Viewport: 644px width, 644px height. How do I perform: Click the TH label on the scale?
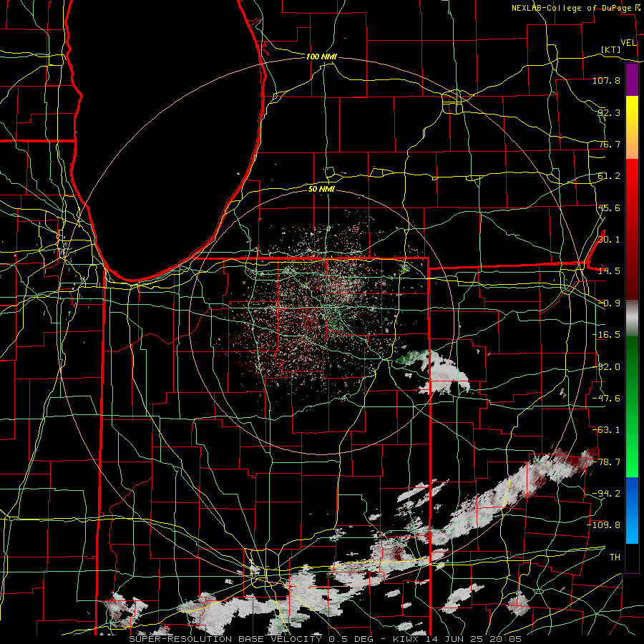(x=615, y=557)
